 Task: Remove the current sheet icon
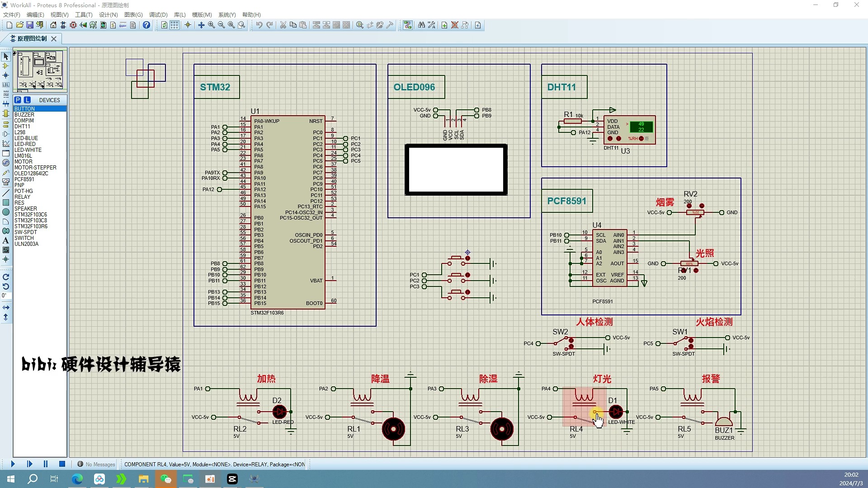[x=455, y=25]
